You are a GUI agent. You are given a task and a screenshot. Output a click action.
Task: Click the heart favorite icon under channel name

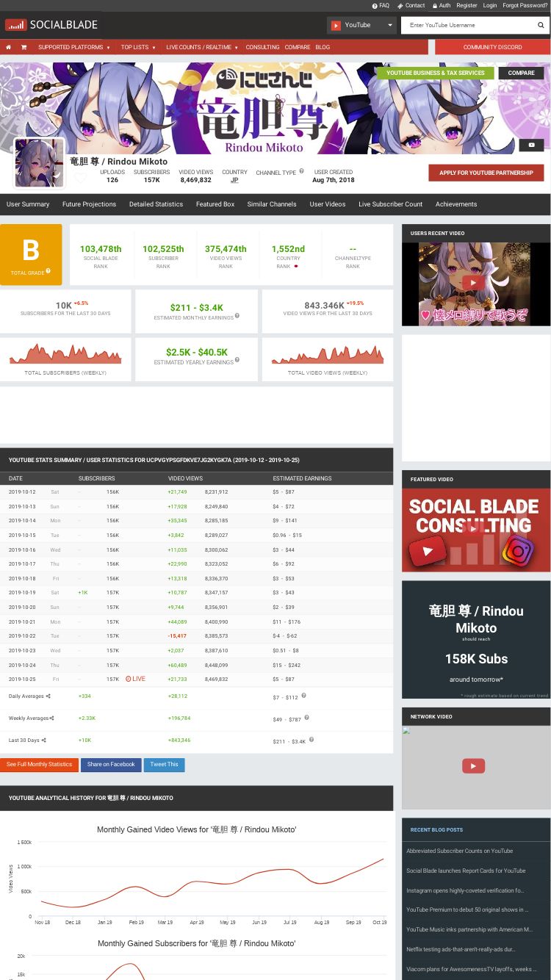tap(80, 178)
